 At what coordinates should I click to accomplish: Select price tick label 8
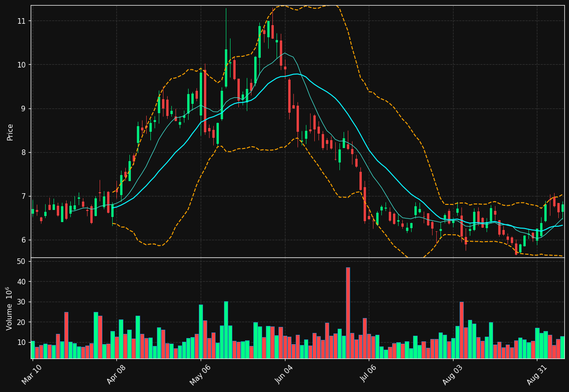(x=24, y=152)
